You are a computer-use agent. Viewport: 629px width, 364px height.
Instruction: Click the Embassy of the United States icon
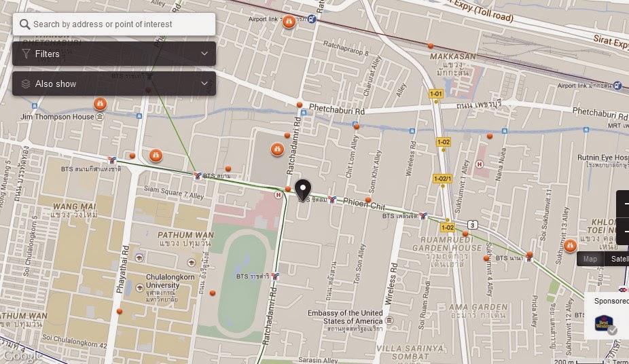(389, 320)
